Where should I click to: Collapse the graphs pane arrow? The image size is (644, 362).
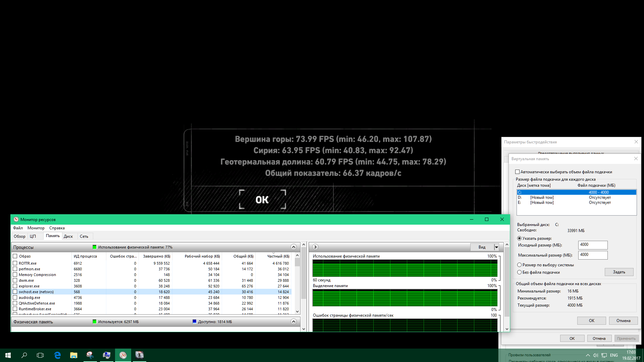pyautogui.click(x=315, y=247)
